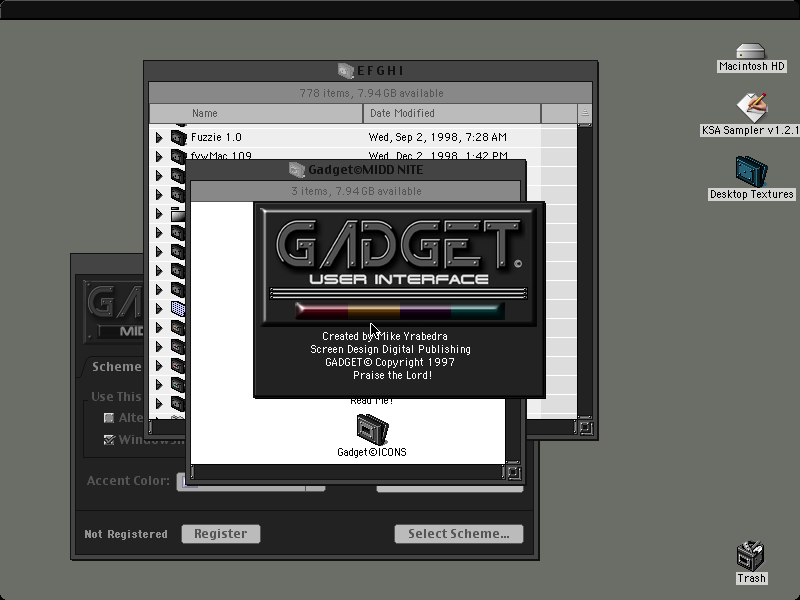Viewport: 800px width, 600px height.
Task: Click the "Created by Mike Yrabedra" credit line
Action: coord(385,336)
